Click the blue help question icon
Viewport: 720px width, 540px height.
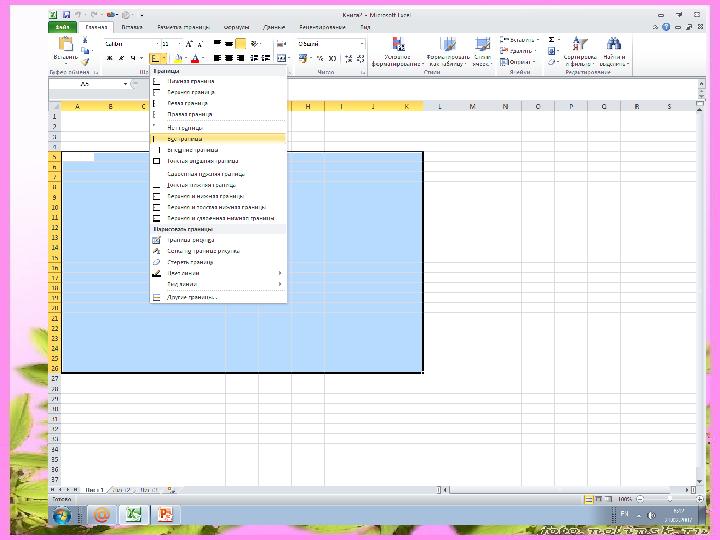tap(666, 27)
